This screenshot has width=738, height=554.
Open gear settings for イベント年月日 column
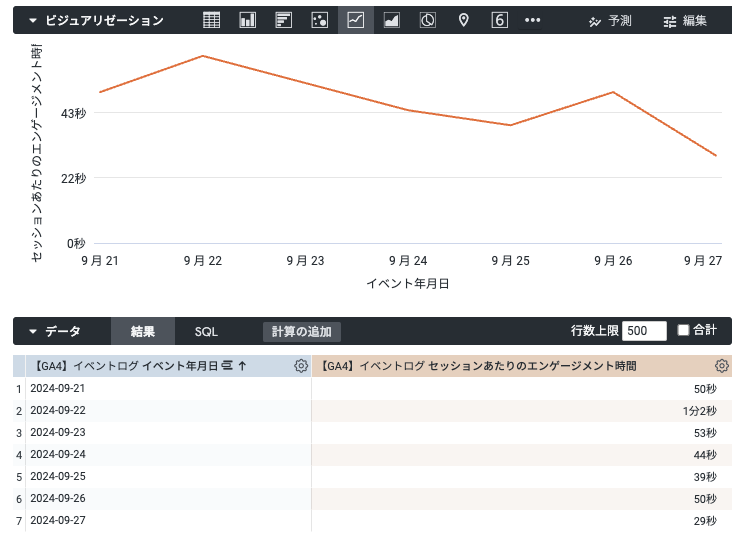click(x=301, y=366)
